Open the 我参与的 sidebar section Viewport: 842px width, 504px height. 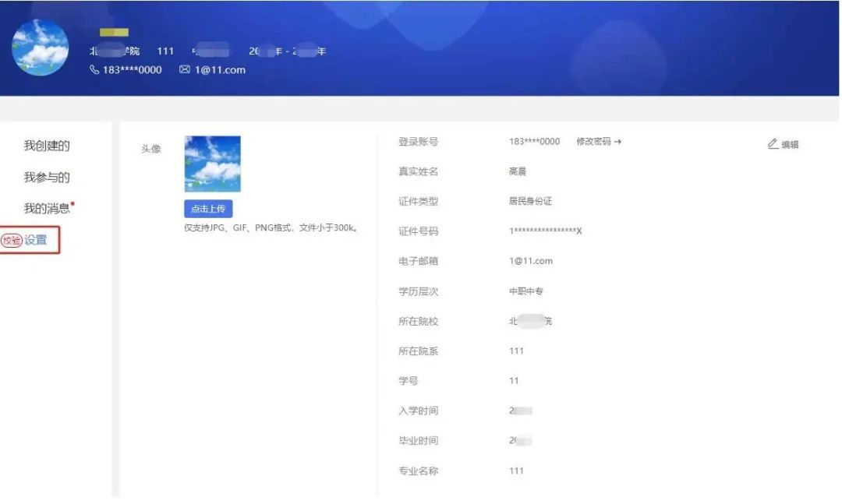point(47,178)
